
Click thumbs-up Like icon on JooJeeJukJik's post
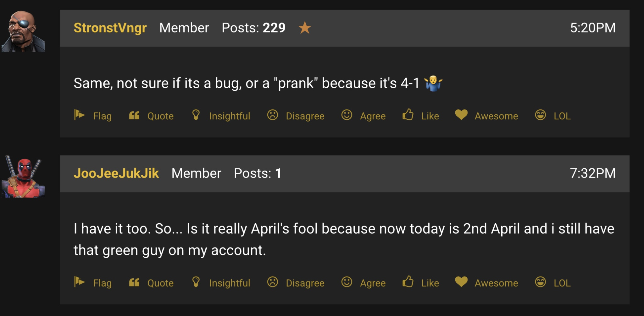[408, 282]
